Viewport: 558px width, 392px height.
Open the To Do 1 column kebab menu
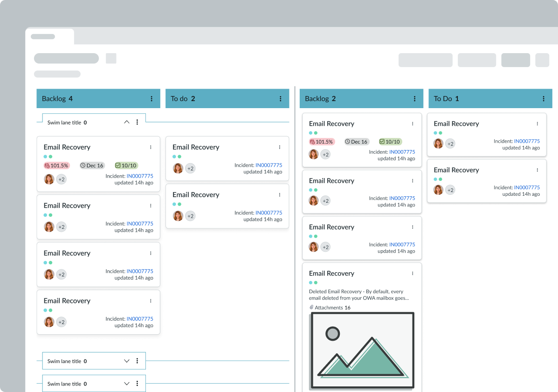(544, 99)
